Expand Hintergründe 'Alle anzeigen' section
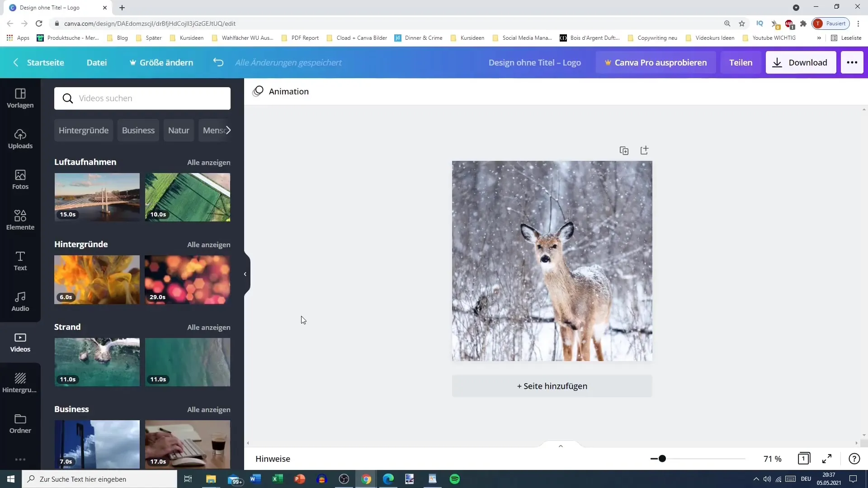Viewport: 868px width, 488px height. tap(209, 244)
